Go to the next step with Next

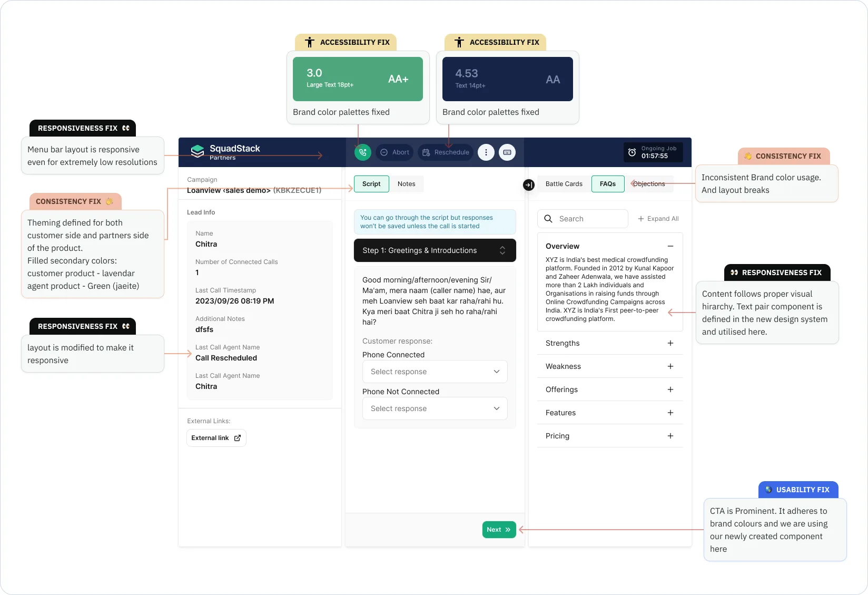[499, 530]
